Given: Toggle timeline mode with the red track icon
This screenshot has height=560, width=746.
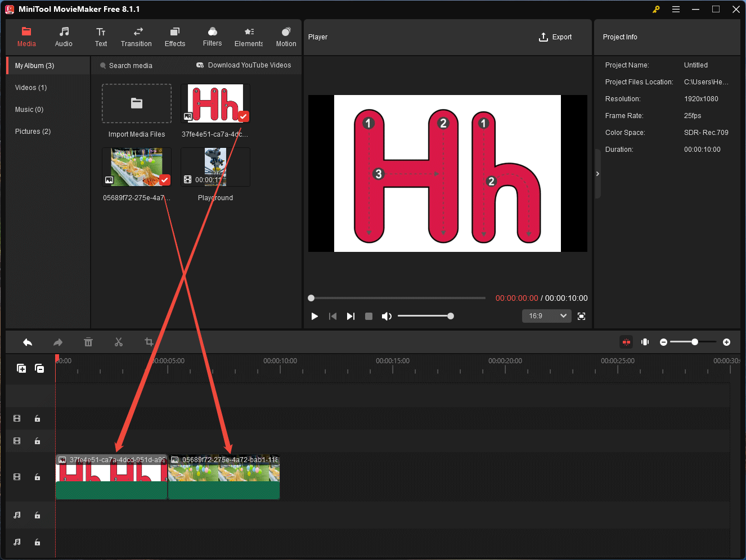Looking at the screenshot, I should 626,342.
